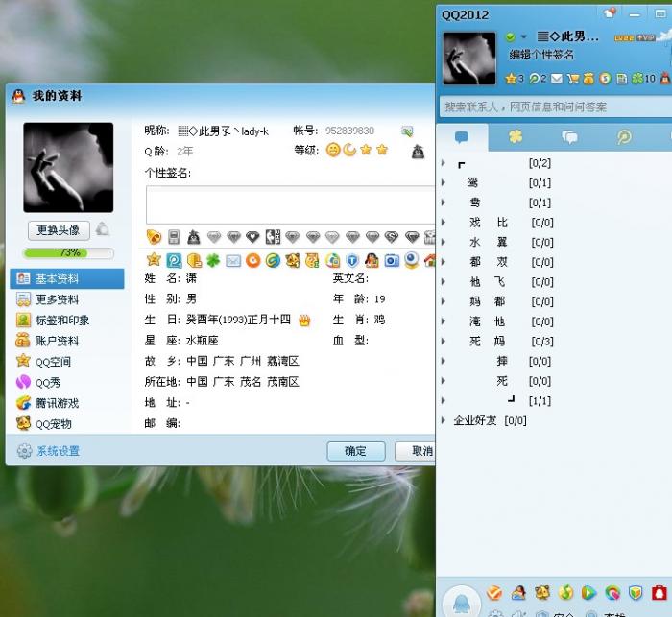Open QQ Show girl icon in app bar
The image size is (672, 617).
[x=518, y=593]
